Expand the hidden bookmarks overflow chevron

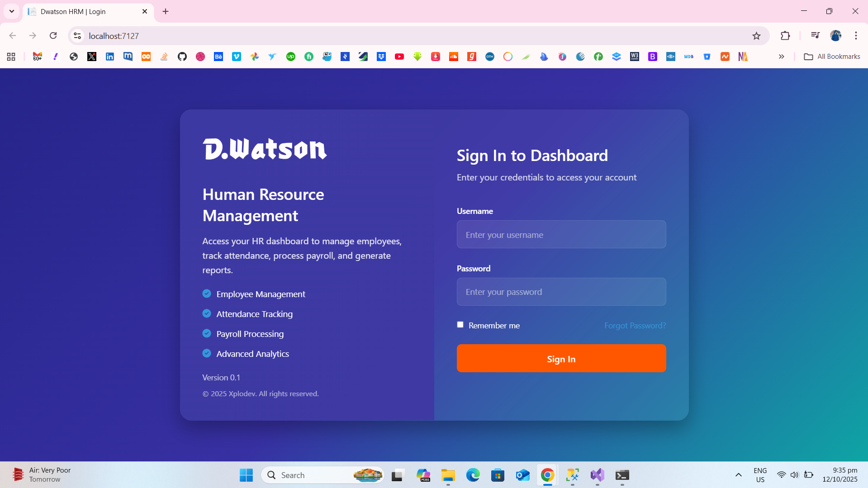click(x=781, y=57)
